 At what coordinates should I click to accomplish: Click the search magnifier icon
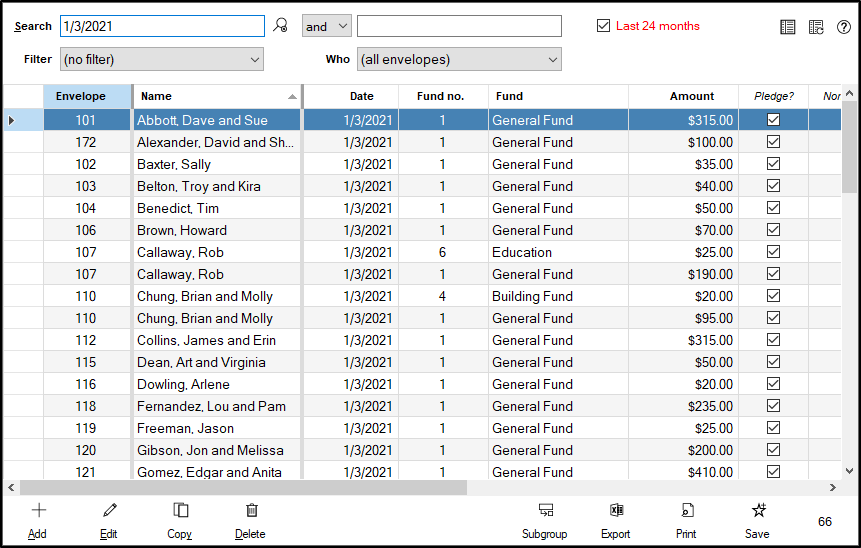(x=281, y=26)
